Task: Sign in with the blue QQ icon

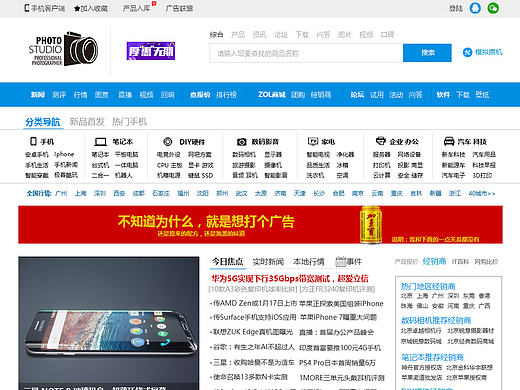Action: click(x=475, y=8)
